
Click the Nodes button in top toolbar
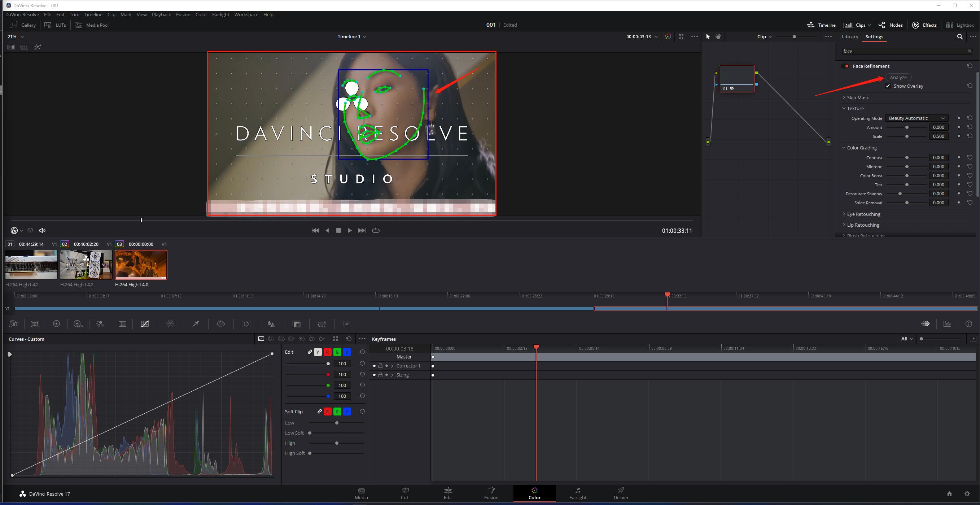[x=891, y=25]
